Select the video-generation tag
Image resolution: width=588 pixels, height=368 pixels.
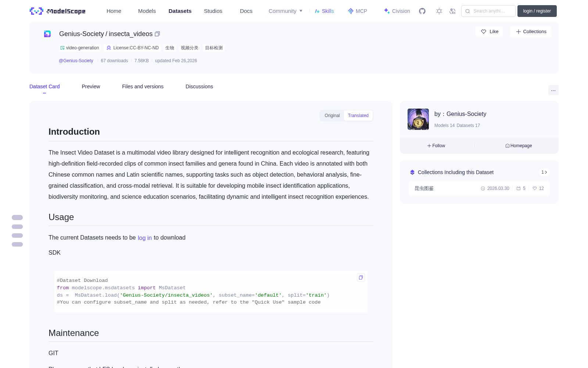80,48
